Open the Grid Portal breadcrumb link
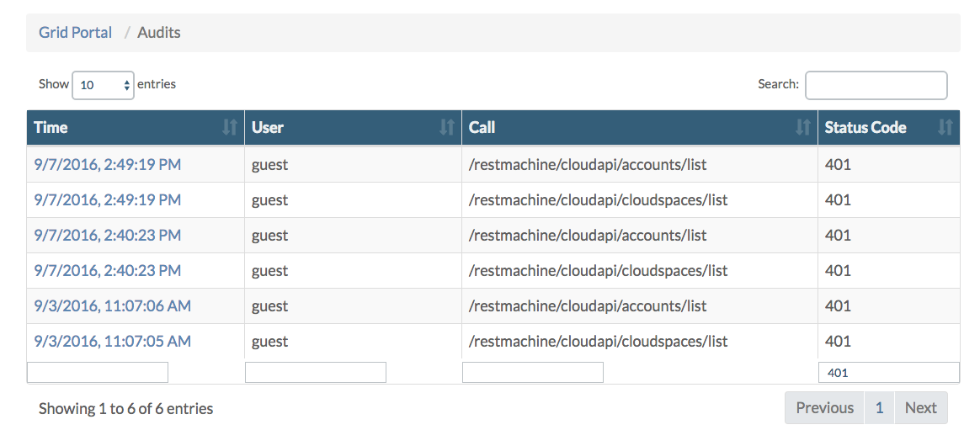This screenshot has height=446, width=980. [x=75, y=33]
